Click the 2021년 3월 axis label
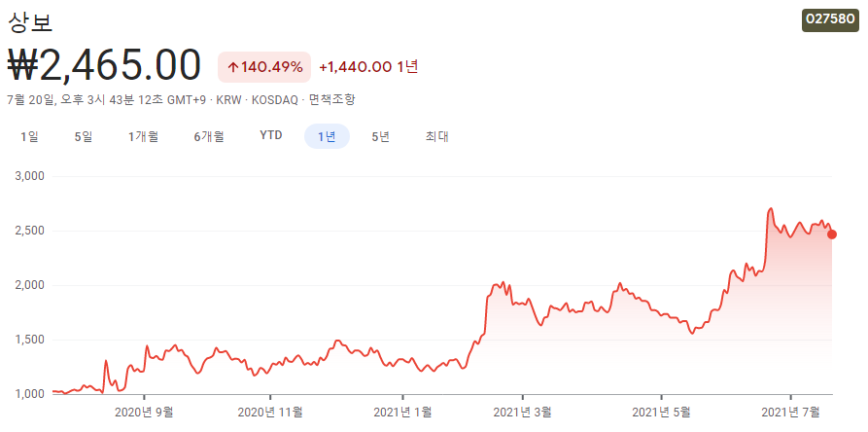868x432 pixels. coord(523,413)
